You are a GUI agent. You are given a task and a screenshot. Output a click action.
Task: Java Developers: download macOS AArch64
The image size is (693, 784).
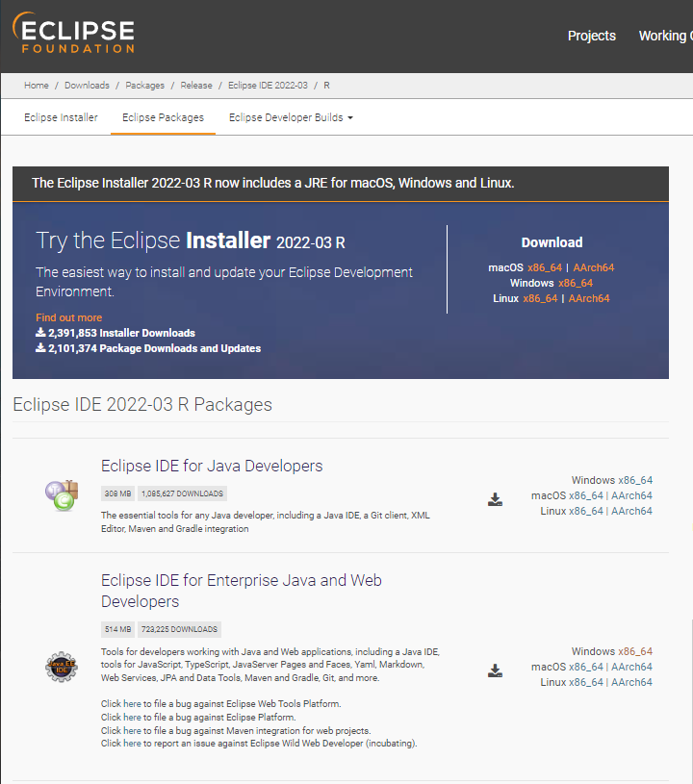pos(631,495)
